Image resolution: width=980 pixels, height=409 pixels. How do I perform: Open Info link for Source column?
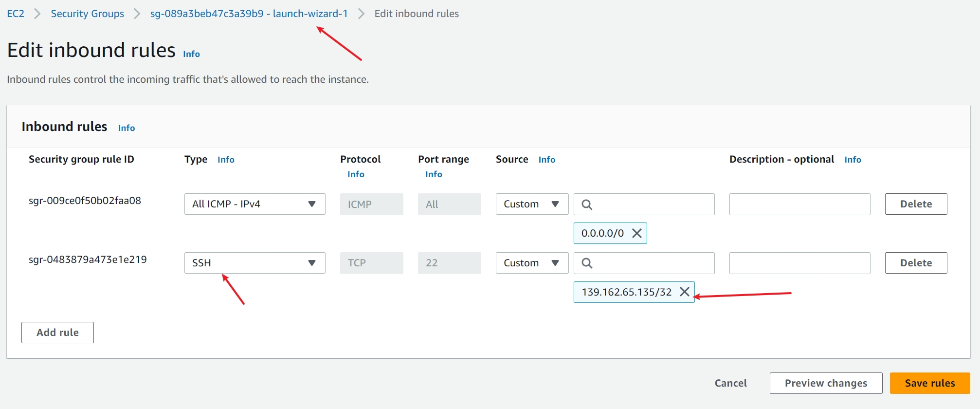click(x=546, y=160)
